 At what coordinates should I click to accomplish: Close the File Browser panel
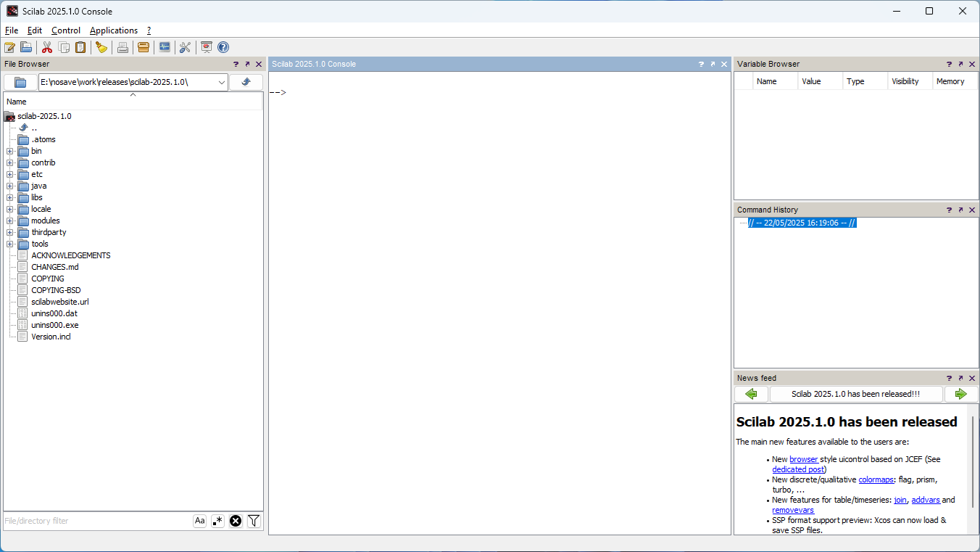point(259,64)
